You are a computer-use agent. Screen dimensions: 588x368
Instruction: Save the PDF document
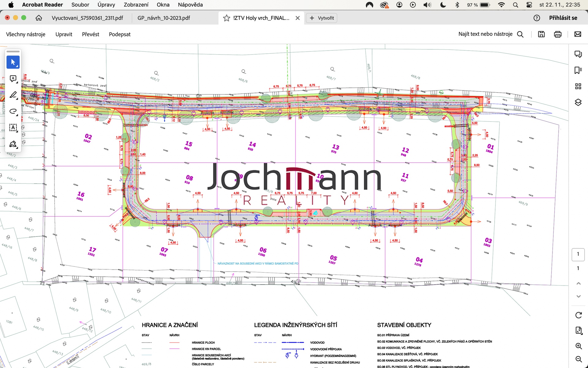pyautogui.click(x=541, y=34)
